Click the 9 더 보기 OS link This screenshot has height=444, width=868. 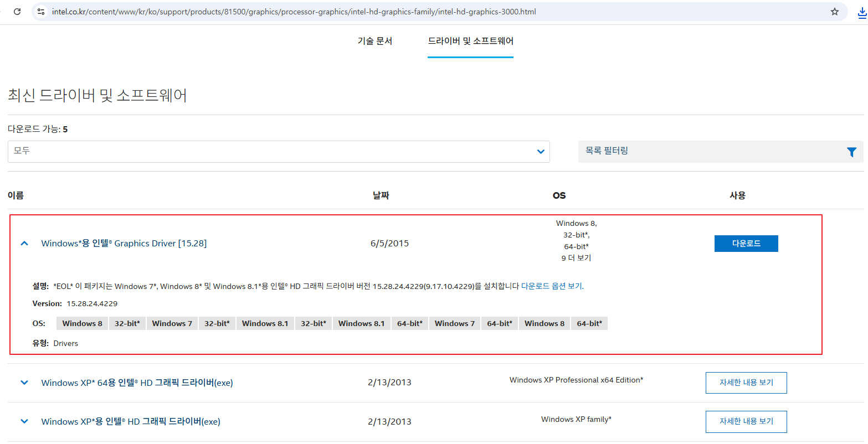click(576, 258)
